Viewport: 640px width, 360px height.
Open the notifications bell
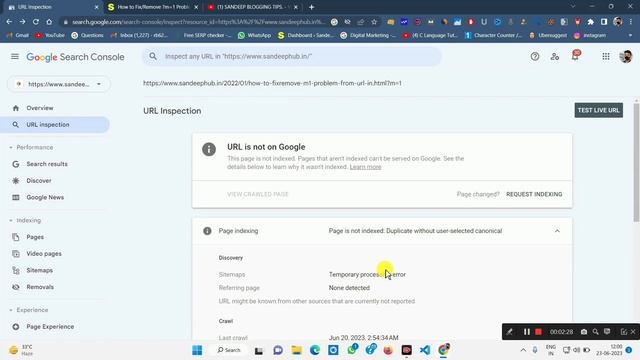pos(575,56)
